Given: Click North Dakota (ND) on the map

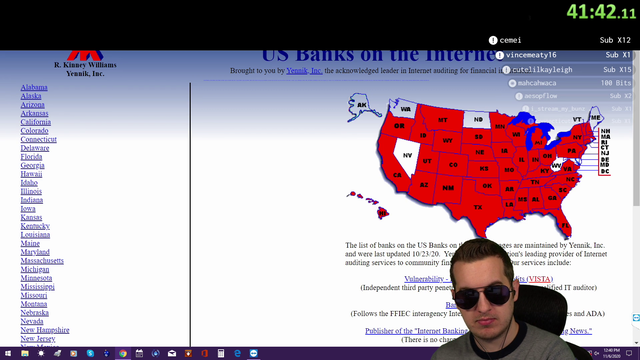Looking at the screenshot, I should pyautogui.click(x=478, y=120).
